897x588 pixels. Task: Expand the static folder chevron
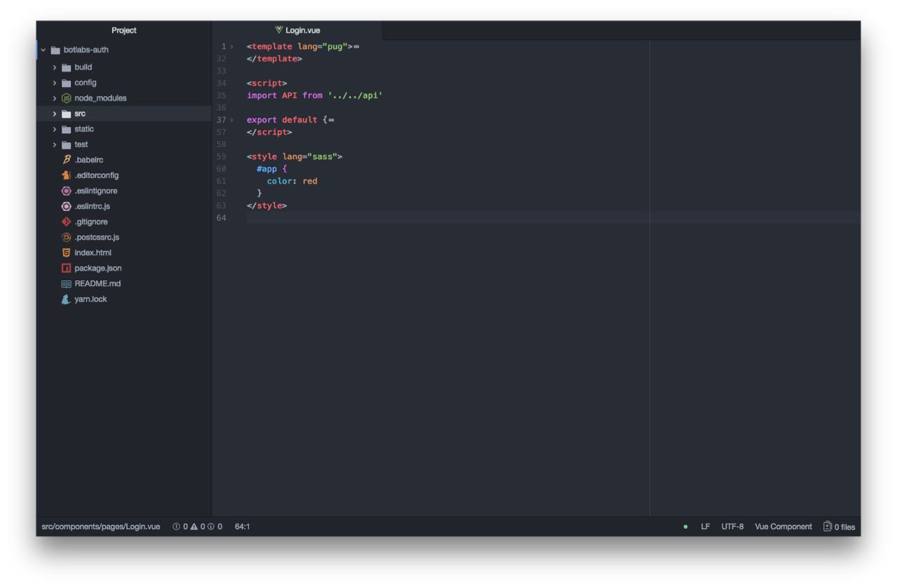click(x=55, y=129)
